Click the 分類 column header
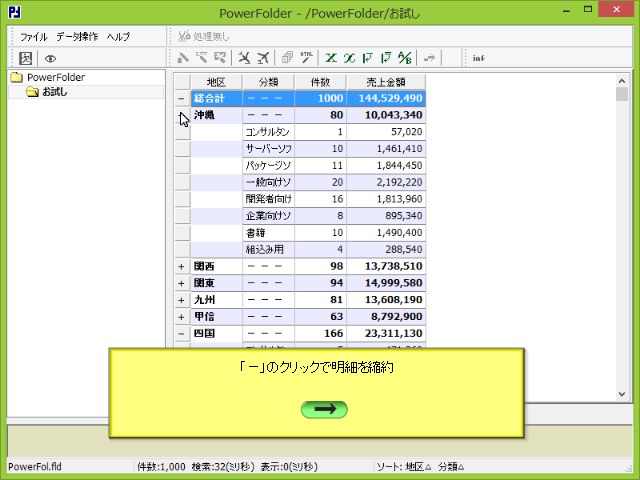Viewport: 640px width, 480px height. click(x=269, y=82)
